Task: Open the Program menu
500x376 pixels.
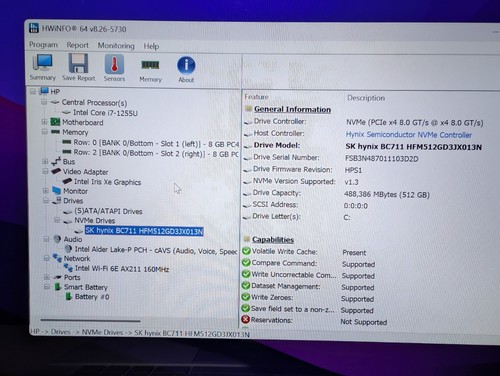Action: (x=43, y=45)
